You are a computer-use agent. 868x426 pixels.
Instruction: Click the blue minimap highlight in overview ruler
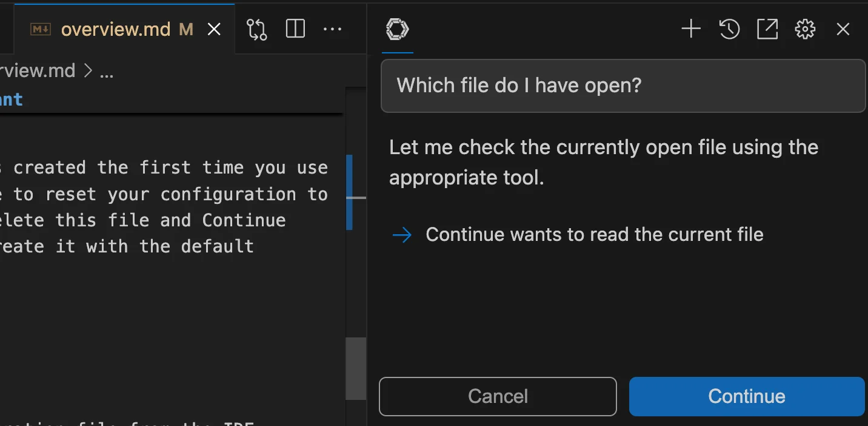coord(349,192)
